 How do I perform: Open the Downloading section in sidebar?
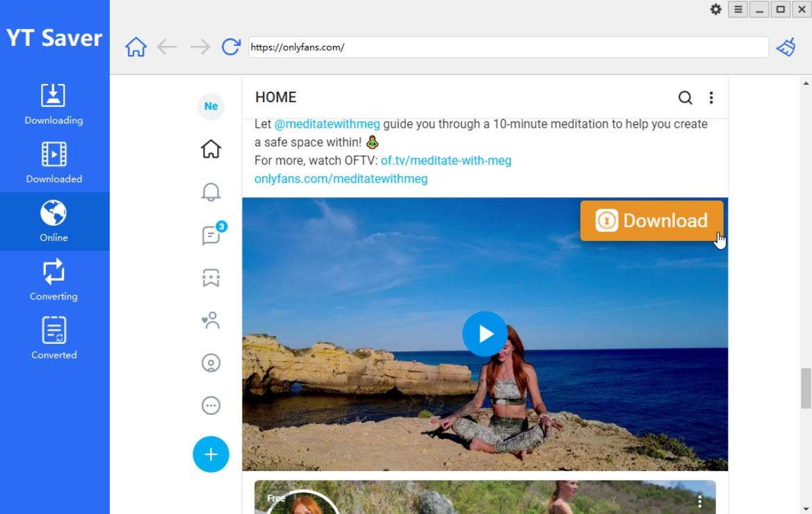[54, 104]
